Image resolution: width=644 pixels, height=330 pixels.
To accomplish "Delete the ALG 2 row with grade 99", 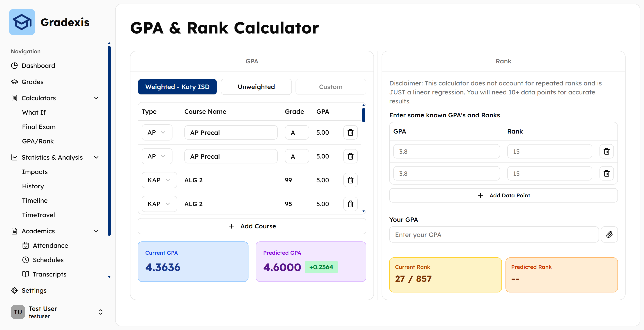I will tap(350, 180).
